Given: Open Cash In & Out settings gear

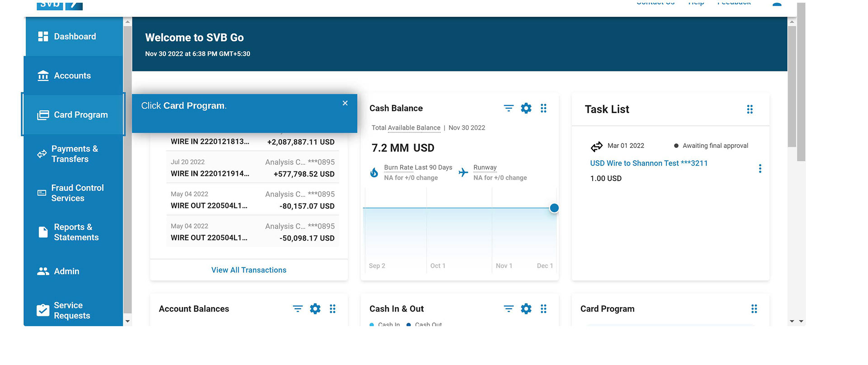Looking at the screenshot, I should coord(526,308).
